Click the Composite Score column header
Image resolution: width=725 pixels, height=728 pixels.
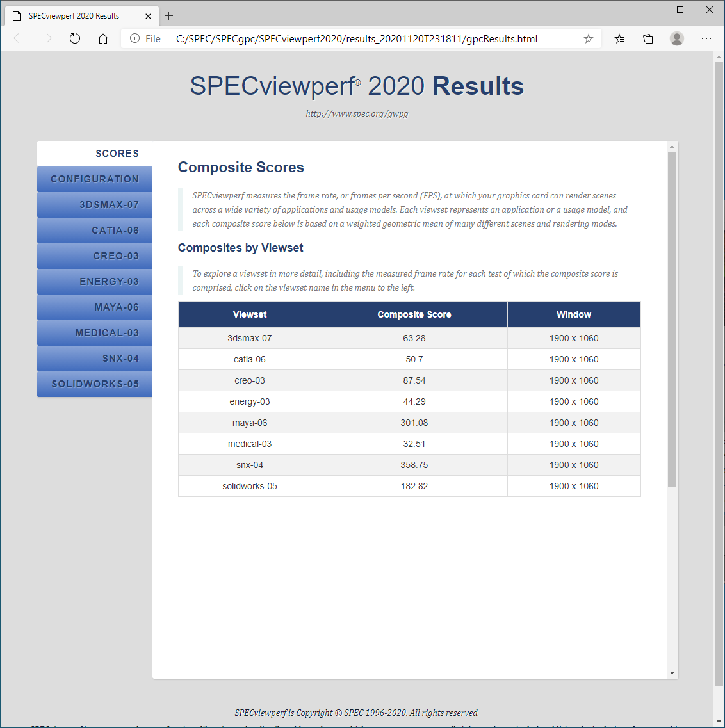tap(414, 314)
